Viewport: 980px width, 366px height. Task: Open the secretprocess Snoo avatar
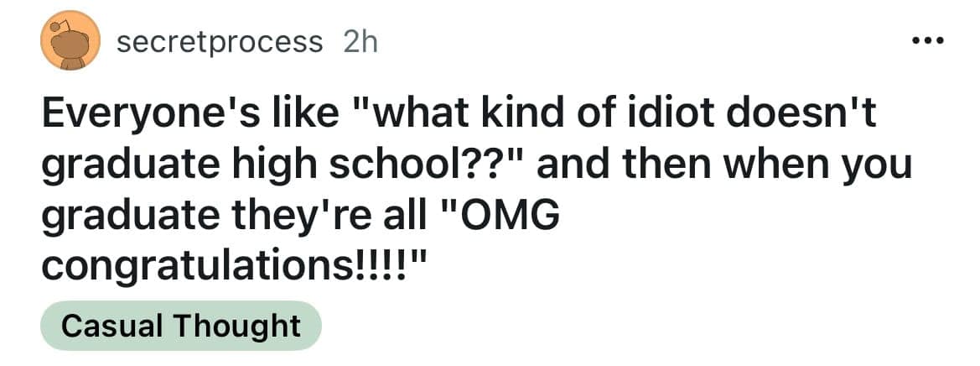tap(70, 40)
